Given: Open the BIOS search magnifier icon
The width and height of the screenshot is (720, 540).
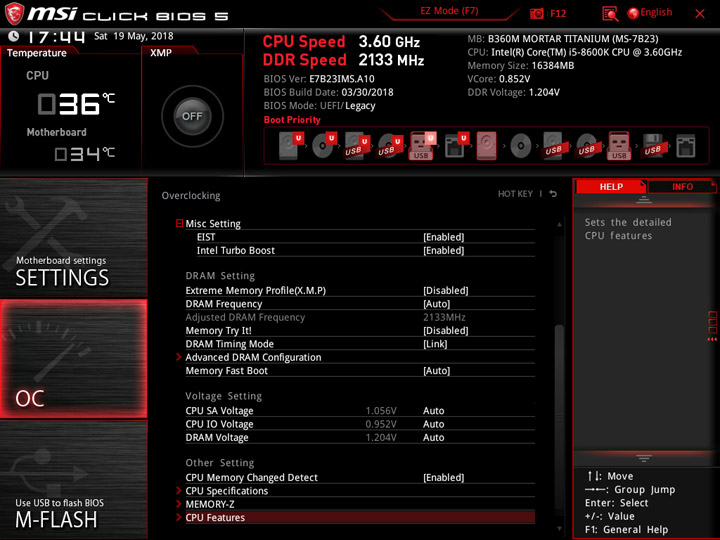Looking at the screenshot, I should click(610, 13).
